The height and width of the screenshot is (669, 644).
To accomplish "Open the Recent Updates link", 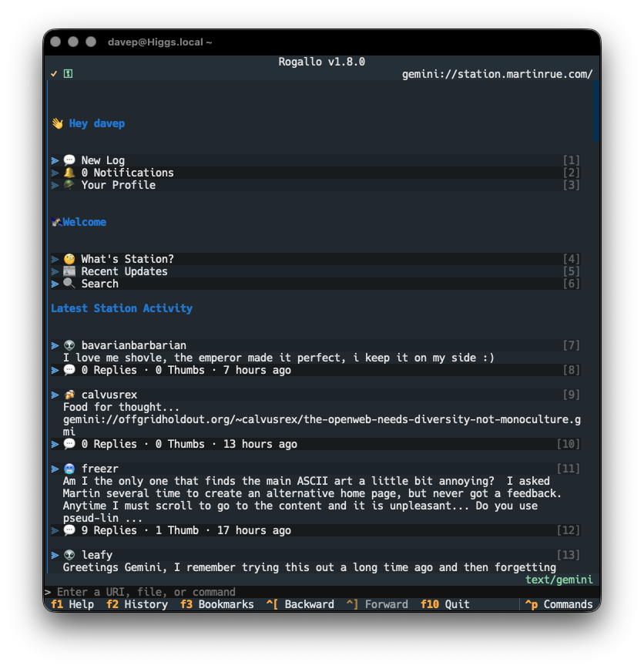I will (316, 271).
